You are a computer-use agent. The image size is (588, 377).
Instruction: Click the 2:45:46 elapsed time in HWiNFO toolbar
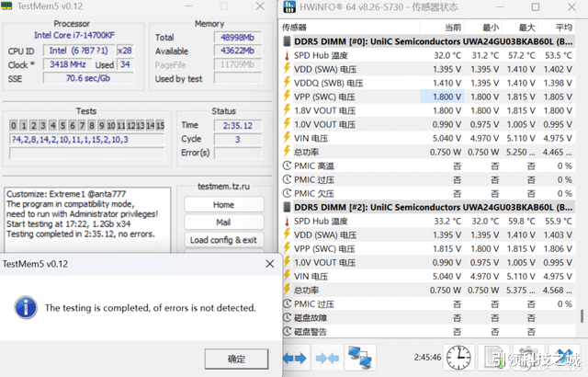coord(427,357)
